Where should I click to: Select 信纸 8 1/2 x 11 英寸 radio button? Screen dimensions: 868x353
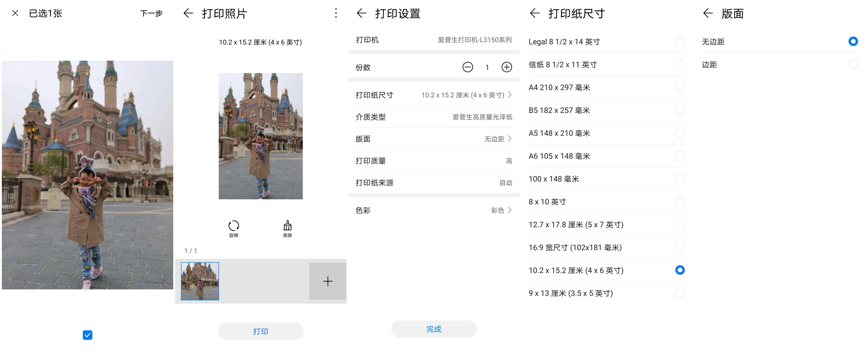[680, 64]
